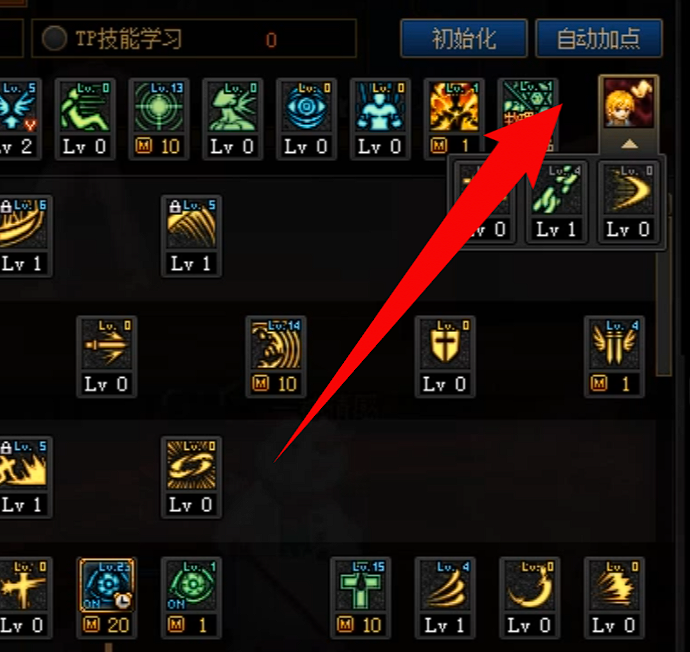Click the golden shield cross skill
The width and height of the screenshot is (690, 652).
click(x=445, y=344)
